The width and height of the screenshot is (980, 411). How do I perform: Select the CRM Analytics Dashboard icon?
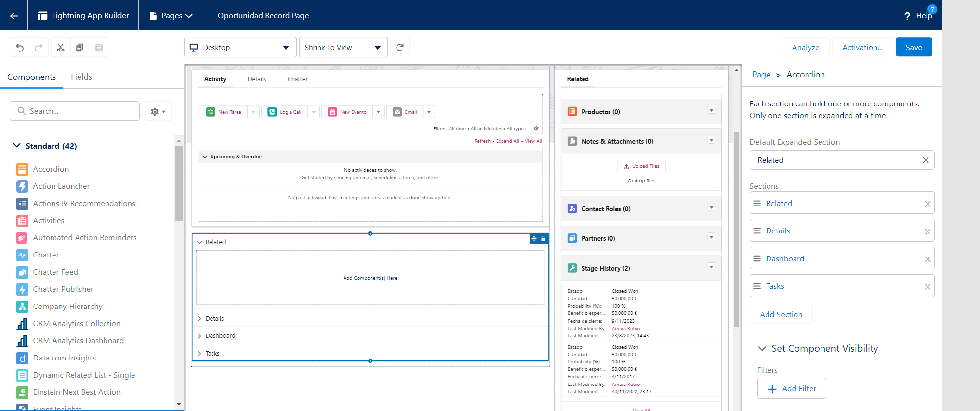[x=22, y=341]
